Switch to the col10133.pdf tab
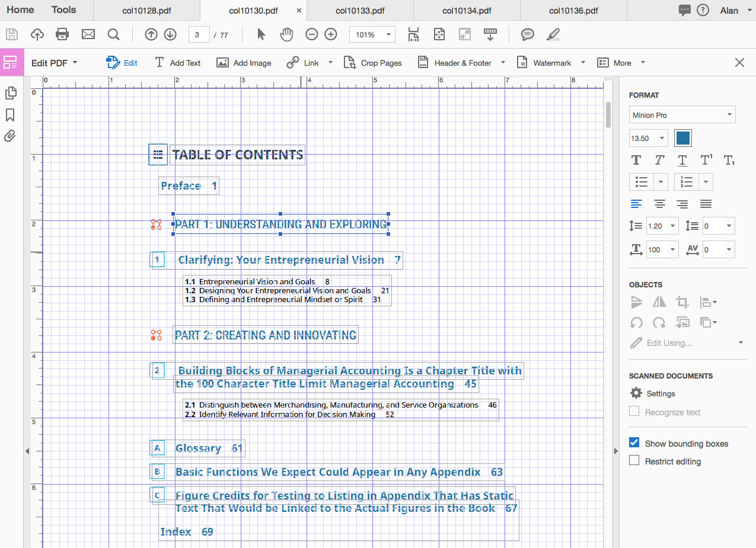The height and width of the screenshot is (548, 756). tap(359, 10)
